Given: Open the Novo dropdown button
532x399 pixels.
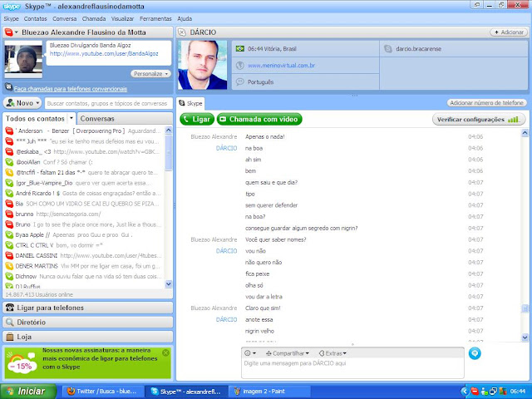Looking at the screenshot, I should point(23,103).
